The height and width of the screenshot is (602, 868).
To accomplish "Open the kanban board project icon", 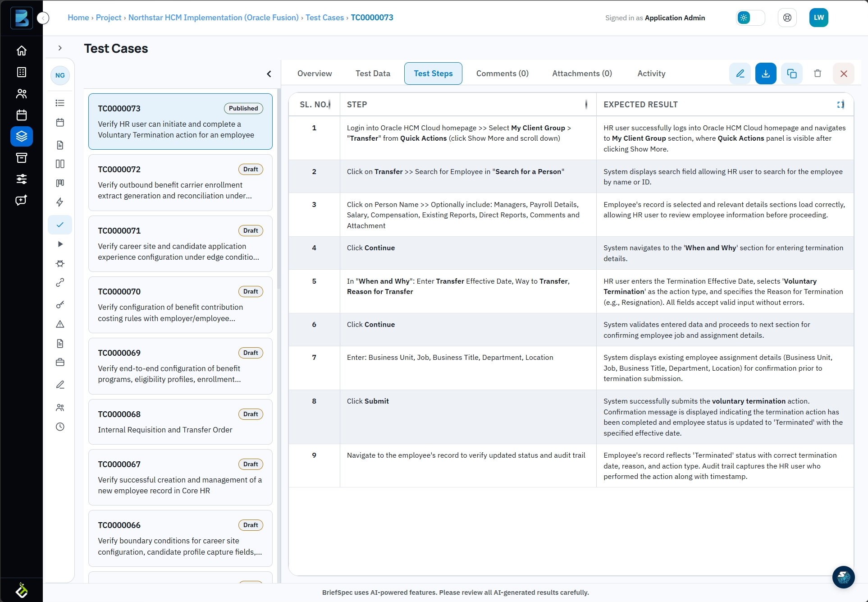I will (x=60, y=183).
